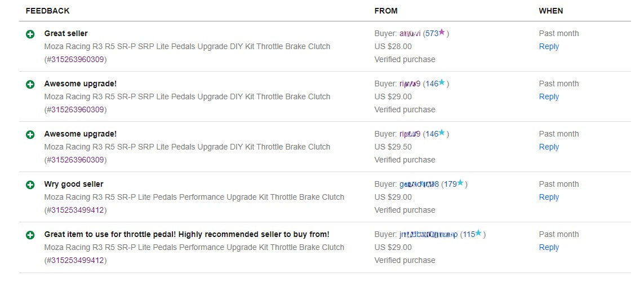Reply to the "Wry good seller" feedback
The height and width of the screenshot is (281, 644).
coord(549,197)
